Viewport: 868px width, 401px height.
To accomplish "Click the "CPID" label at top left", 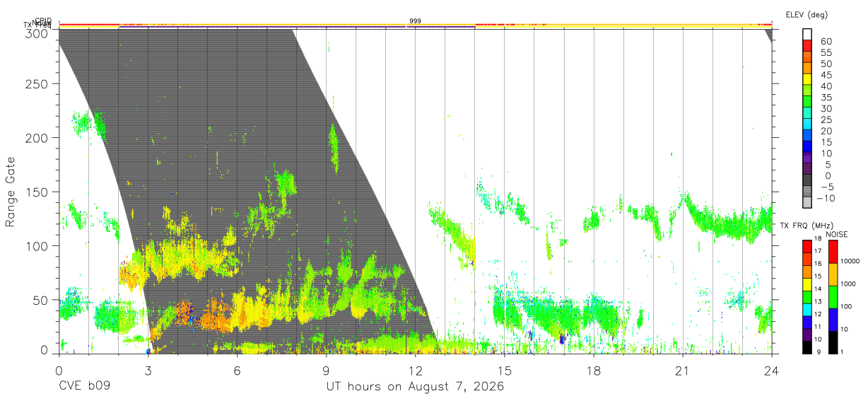I will 43,21.
